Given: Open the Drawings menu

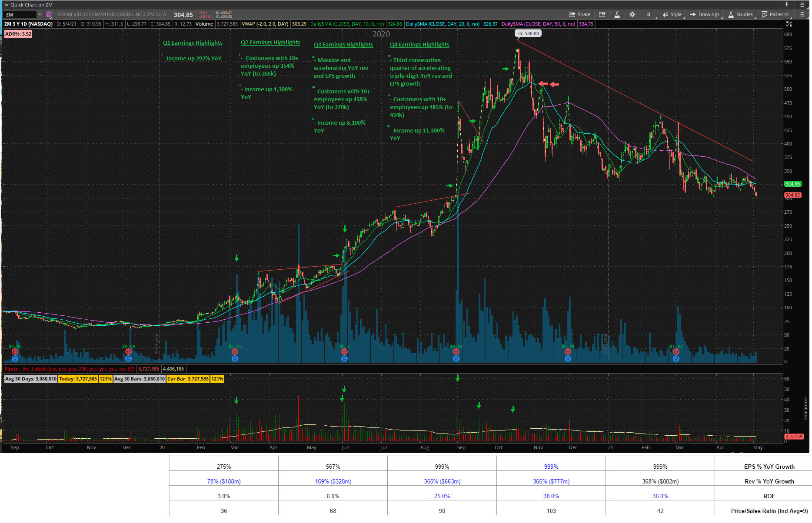Looking at the screenshot, I should pyautogui.click(x=705, y=14).
